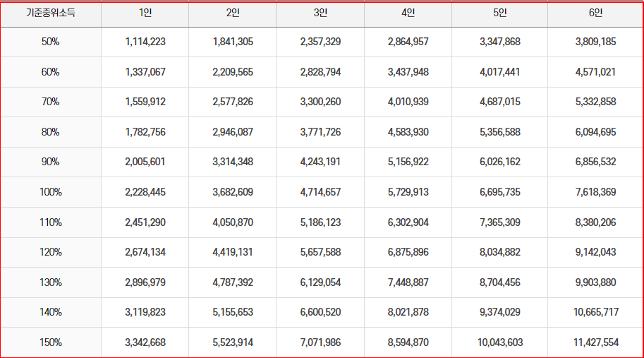644x358 pixels.
Task: Select cell value 5,729,913
Action: (x=408, y=192)
